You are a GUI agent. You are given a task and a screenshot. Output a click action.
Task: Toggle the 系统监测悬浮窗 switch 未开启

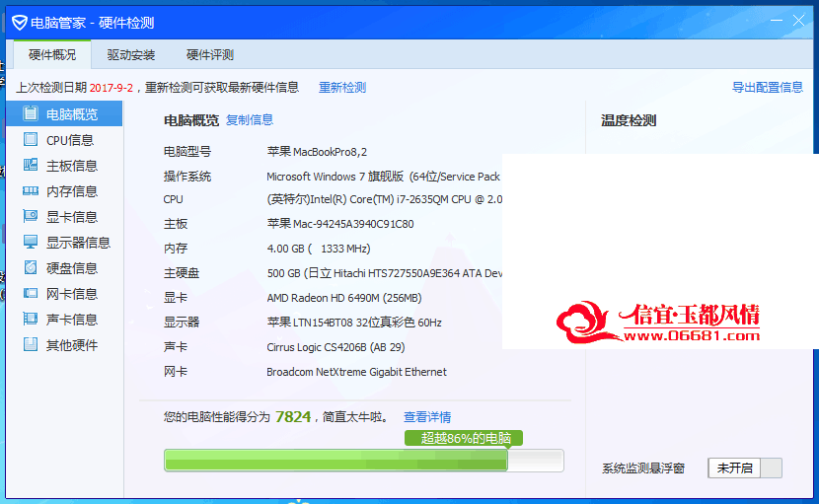pyautogui.click(x=745, y=468)
